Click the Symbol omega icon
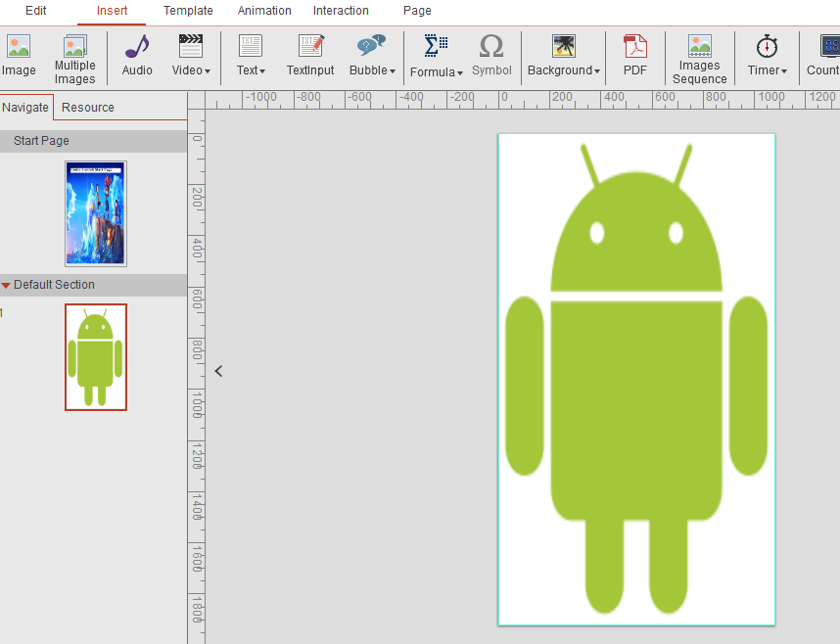Viewport: 840px width, 644px height. click(491, 46)
